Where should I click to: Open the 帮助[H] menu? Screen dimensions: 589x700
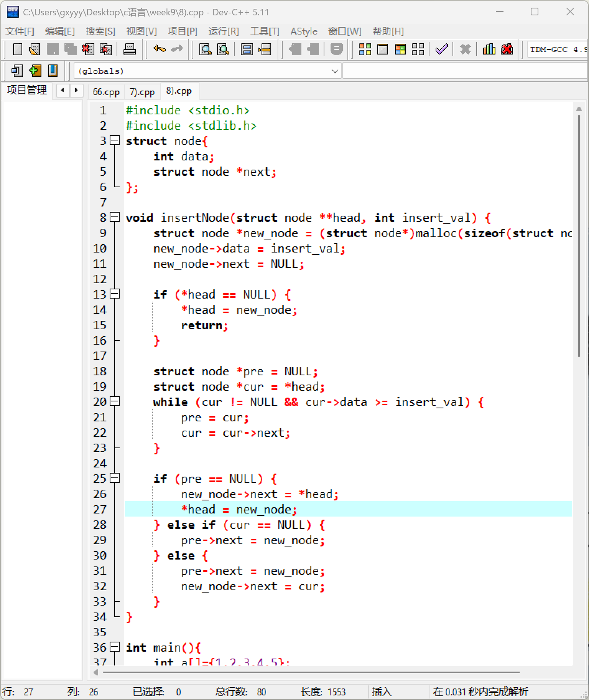tap(388, 31)
